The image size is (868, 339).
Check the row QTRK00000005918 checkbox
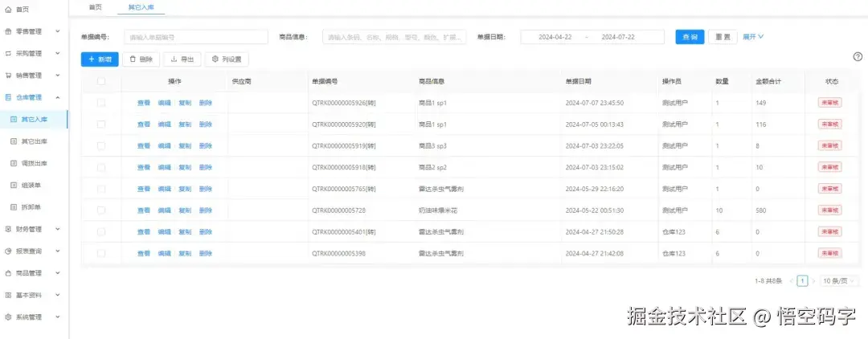[100, 168]
